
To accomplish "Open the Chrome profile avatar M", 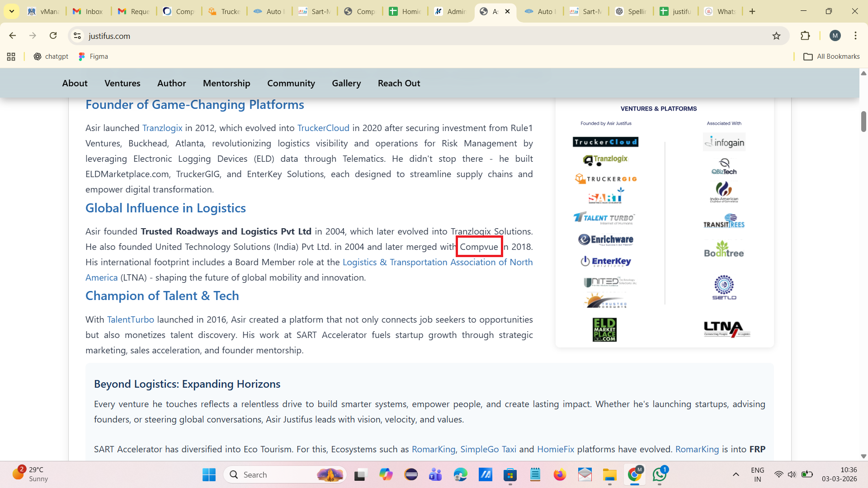I will coord(835,36).
